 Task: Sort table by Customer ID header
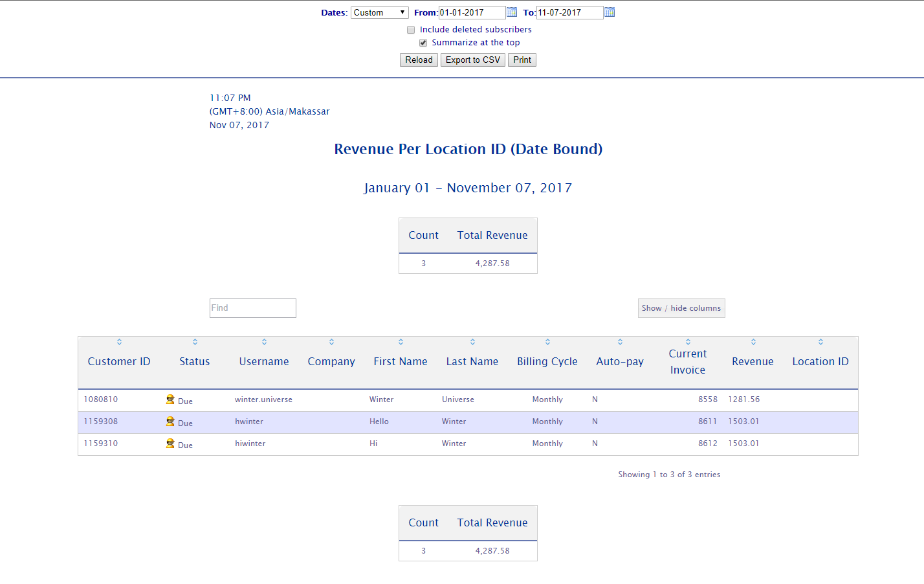119,362
